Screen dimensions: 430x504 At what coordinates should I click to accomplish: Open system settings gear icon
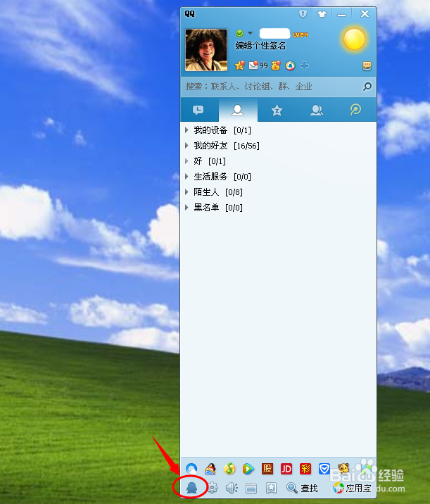tap(212, 488)
